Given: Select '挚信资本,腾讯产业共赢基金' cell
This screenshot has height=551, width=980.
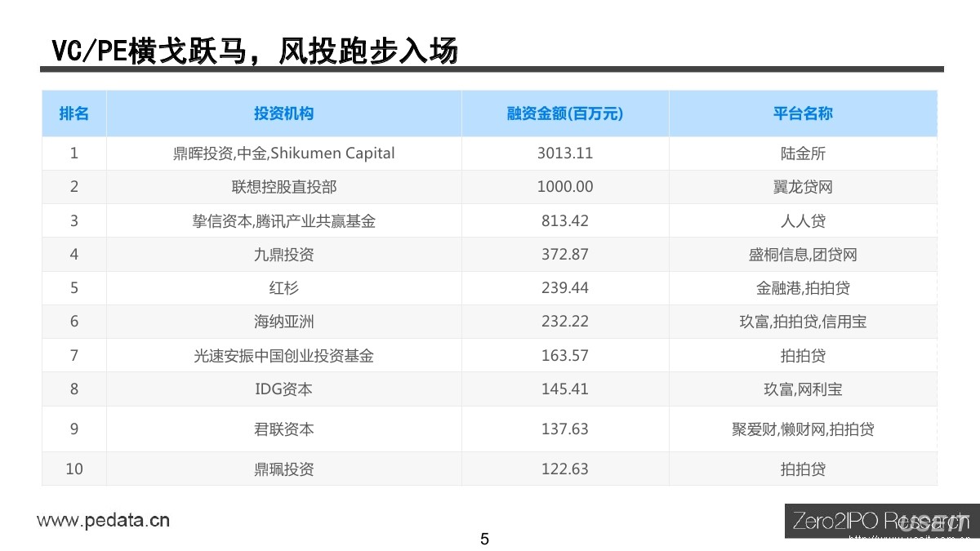Looking at the screenshot, I should [x=283, y=220].
